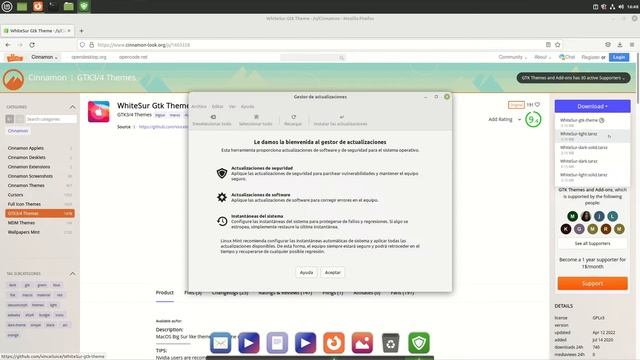Open the volume control in the system tray
Viewport: 640px width, 360px height.
pos(621,7)
